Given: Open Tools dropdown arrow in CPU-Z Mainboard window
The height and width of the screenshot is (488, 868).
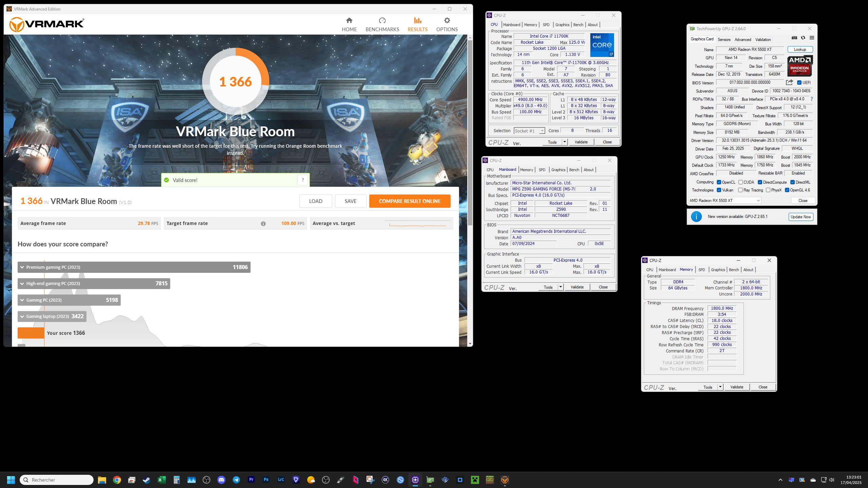Looking at the screenshot, I should [x=560, y=287].
